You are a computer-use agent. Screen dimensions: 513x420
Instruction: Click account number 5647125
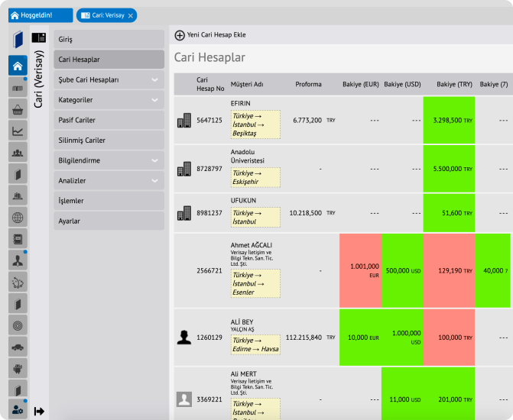click(209, 121)
